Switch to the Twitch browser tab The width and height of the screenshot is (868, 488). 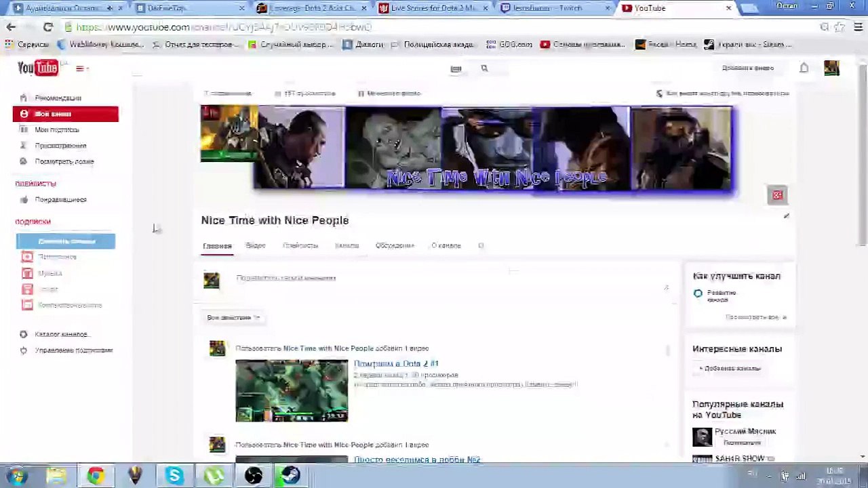pyautogui.click(x=555, y=8)
